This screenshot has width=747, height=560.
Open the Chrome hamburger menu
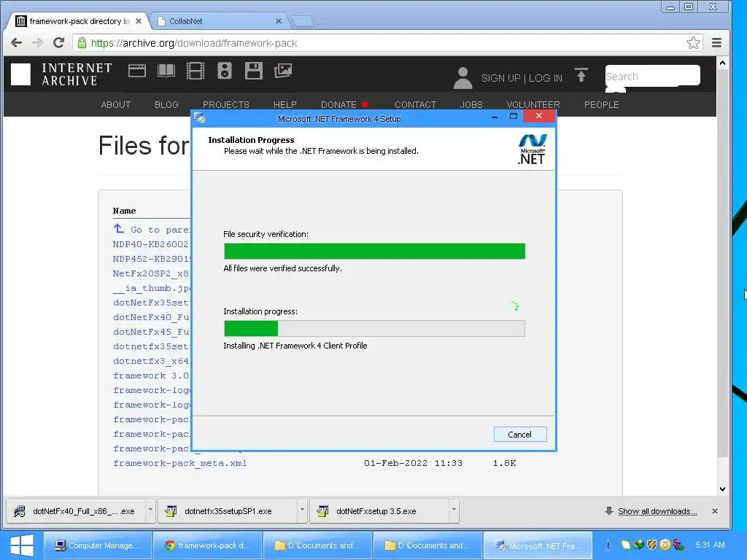tap(716, 43)
